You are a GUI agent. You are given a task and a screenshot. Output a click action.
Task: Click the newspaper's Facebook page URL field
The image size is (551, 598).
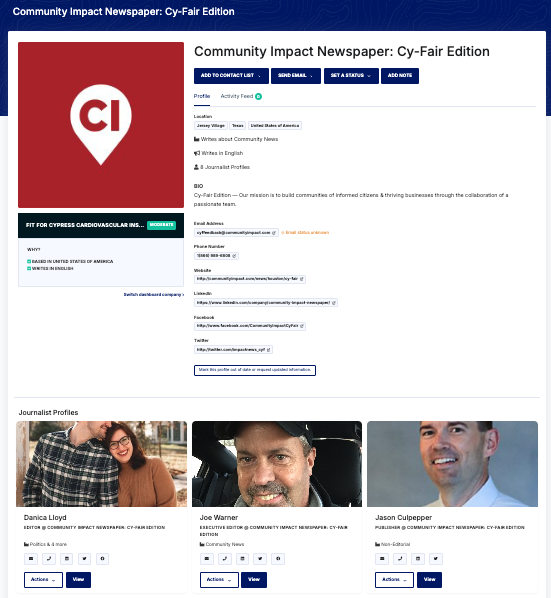pos(250,326)
